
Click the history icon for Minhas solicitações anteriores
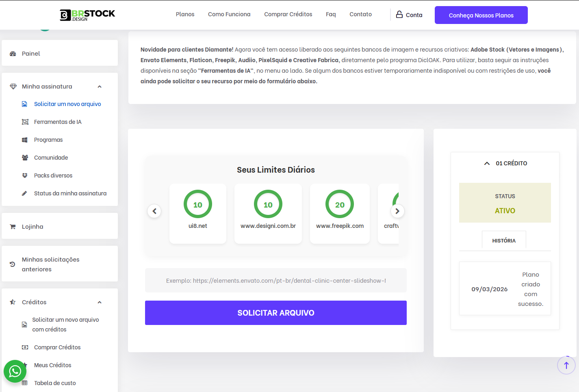pyautogui.click(x=13, y=264)
